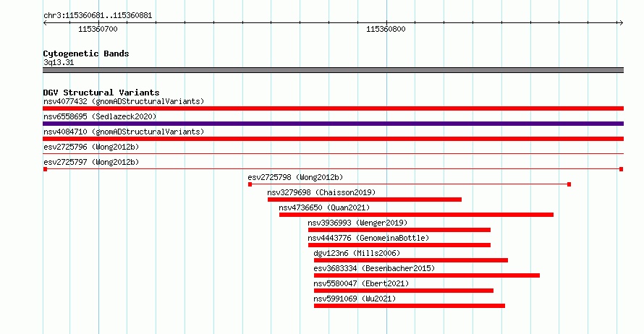Select the red bar under nsv4443776
The image size is (644, 334).
pos(399,245)
